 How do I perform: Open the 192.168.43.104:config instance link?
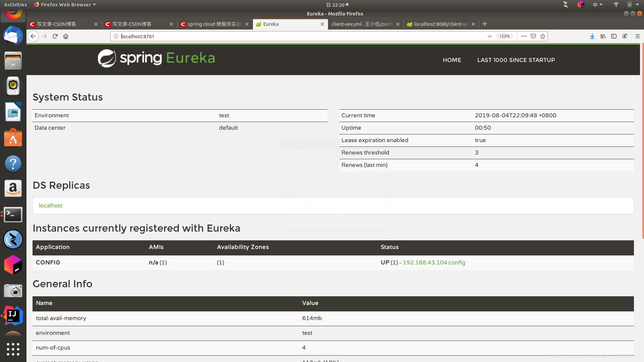pyautogui.click(x=434, y=262)
